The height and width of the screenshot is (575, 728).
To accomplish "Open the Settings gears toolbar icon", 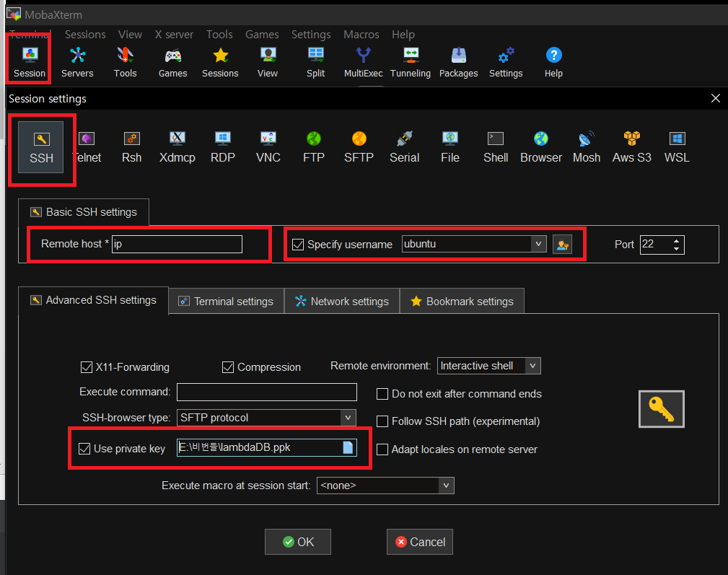I will [506, 62].
